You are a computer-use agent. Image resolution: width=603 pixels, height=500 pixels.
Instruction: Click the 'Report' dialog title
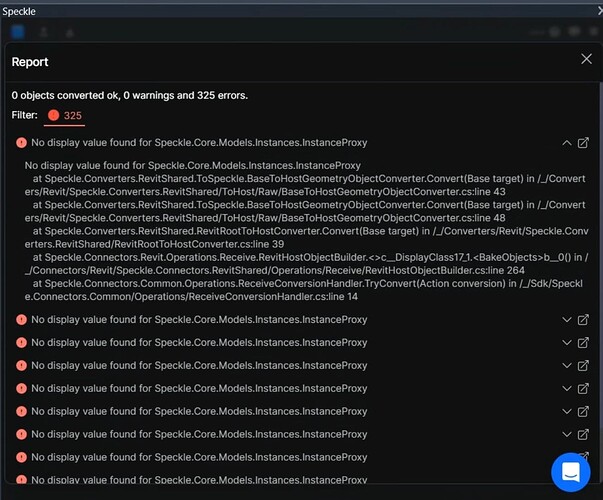coord(30,62)
